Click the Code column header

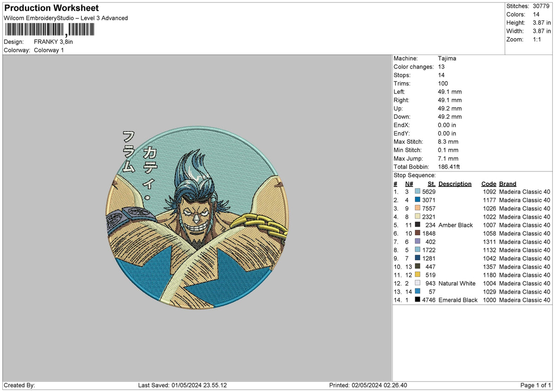(488, 184)
